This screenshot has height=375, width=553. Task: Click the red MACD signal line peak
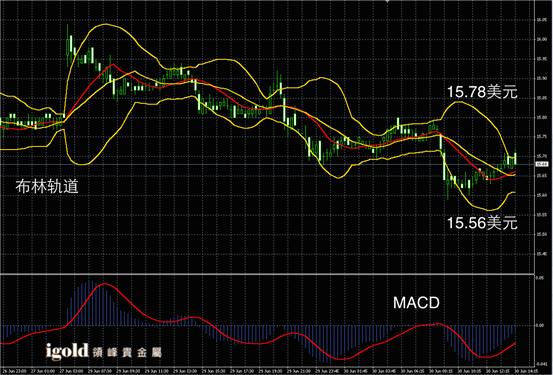(104, 284)
